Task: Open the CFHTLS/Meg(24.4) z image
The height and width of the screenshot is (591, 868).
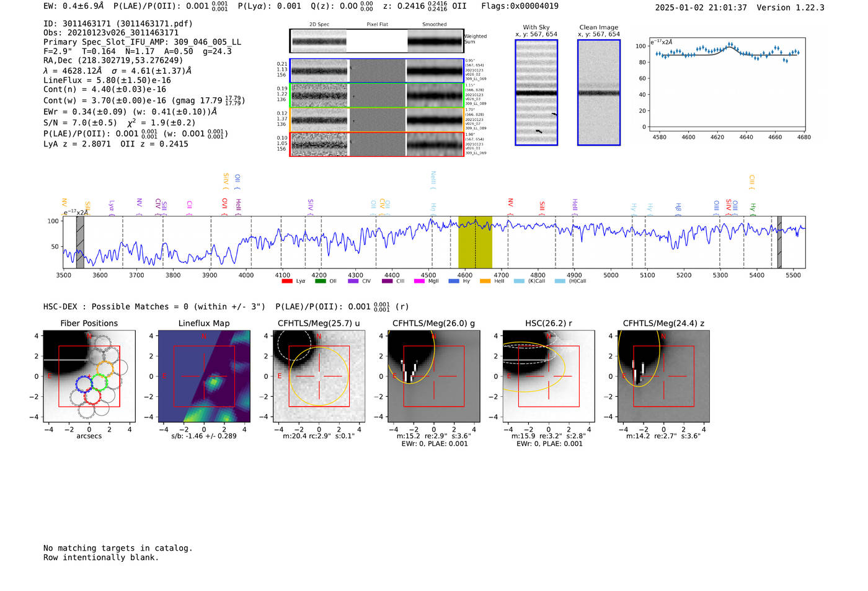Action: 663,376
